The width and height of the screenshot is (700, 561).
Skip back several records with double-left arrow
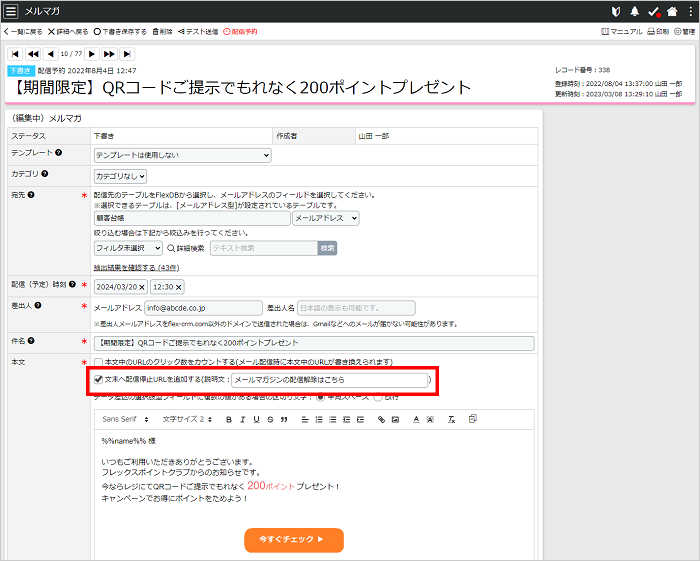click(x=33, y=54)
